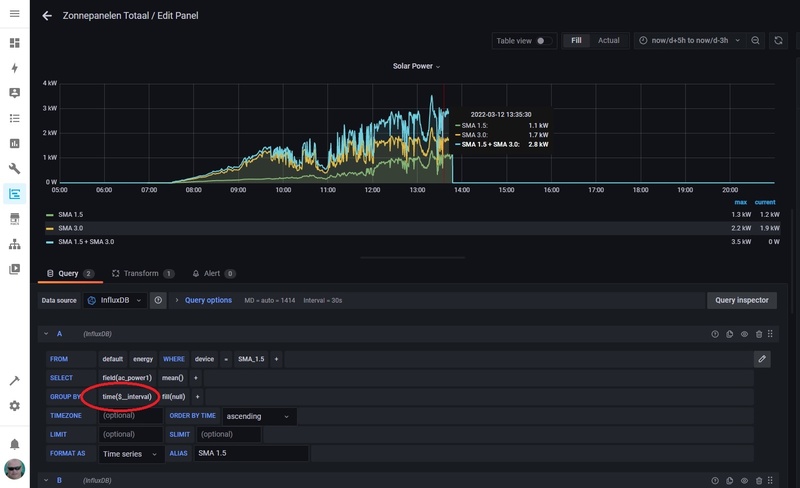Duplicate query A using the copy icon
The height and width of the screenshot is (488, 800).
point(730,334)
